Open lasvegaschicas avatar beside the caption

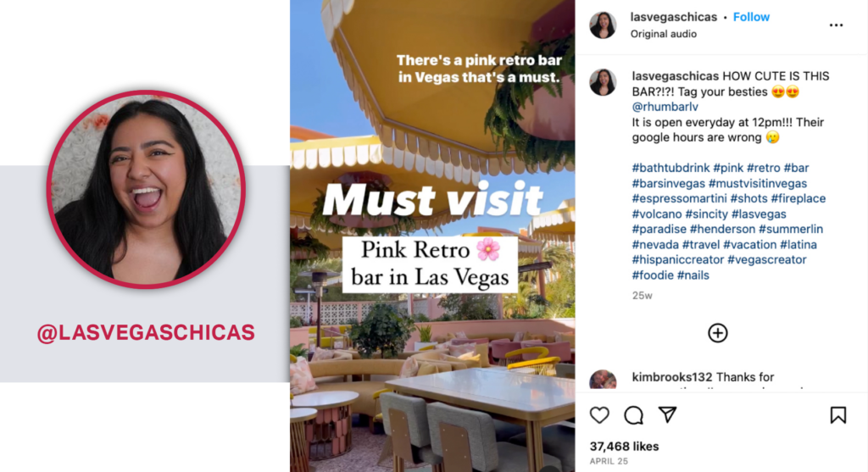tap(603, 82)
